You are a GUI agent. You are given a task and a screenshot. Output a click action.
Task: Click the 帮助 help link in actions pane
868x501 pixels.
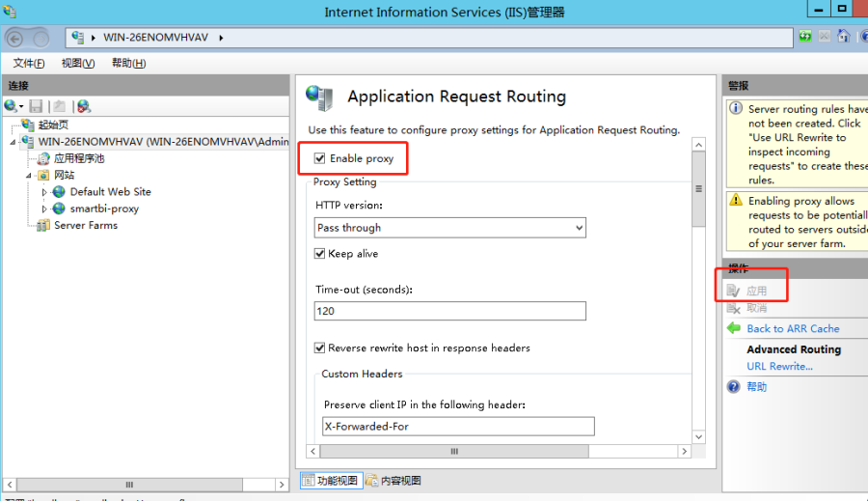point(757,387)
